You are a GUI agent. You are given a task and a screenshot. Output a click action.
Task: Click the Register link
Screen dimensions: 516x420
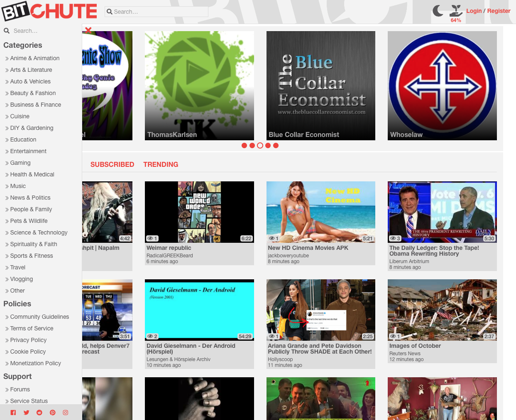499,11
